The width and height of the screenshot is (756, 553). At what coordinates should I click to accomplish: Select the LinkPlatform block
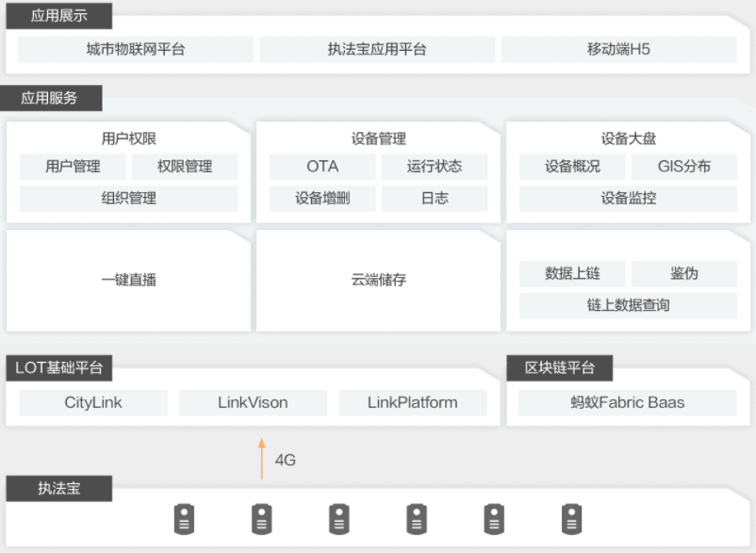click(x=413, y=402)
